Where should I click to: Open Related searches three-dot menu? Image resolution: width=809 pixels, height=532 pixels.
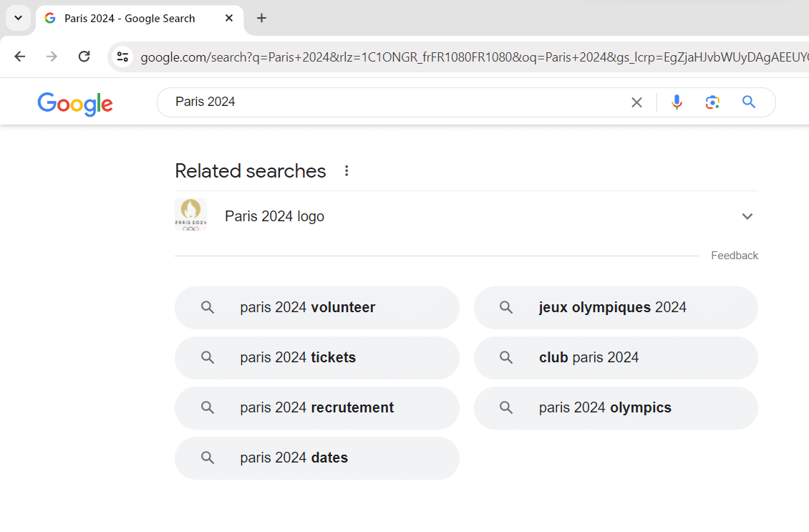tap(347, 171)
